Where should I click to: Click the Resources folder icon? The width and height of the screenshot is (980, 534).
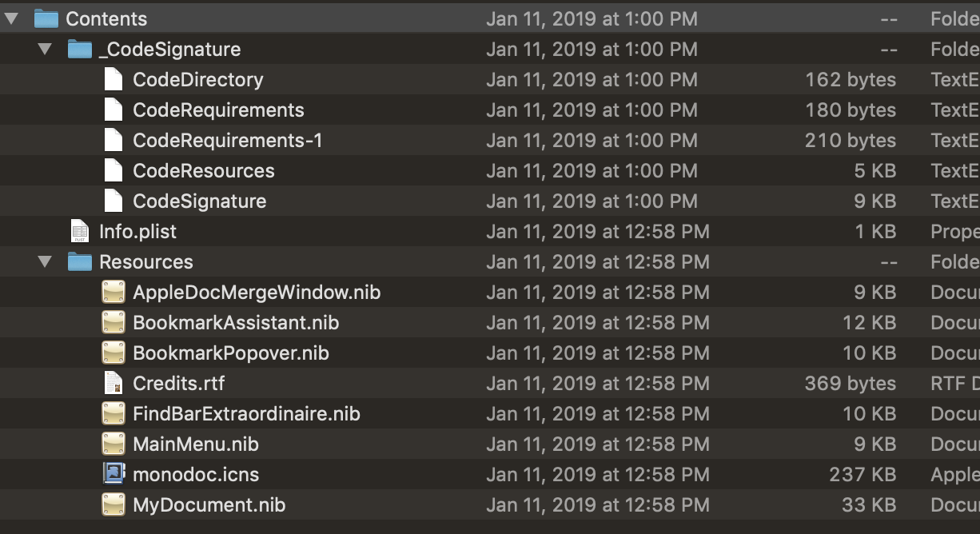coord(80,261)
